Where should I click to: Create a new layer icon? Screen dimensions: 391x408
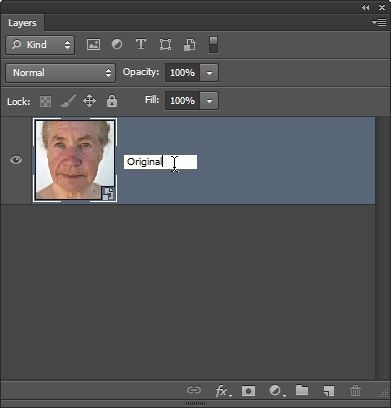point(329,391)
